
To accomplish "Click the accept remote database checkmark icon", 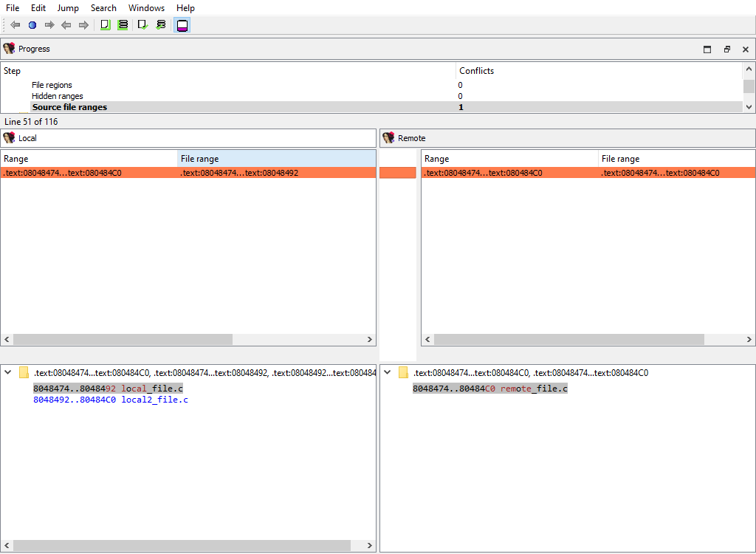I will click(x=161, y=24).
